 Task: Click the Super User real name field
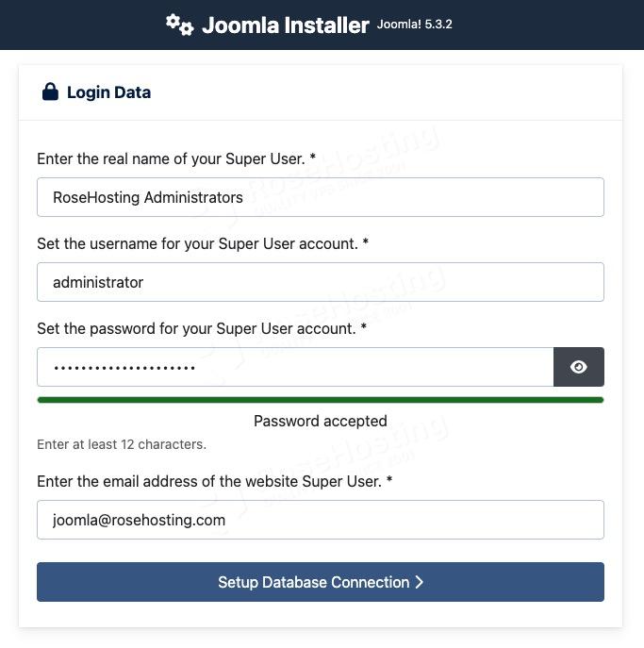[x=321, y=197]
